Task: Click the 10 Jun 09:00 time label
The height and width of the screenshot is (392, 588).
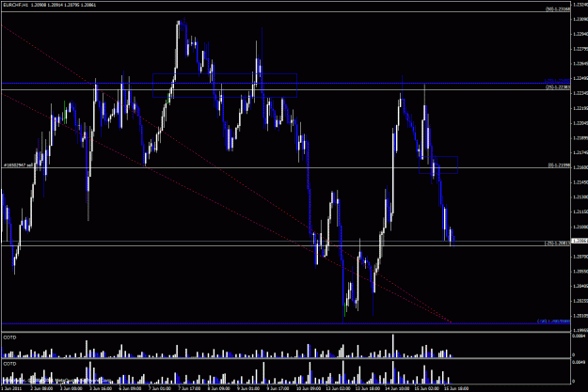Action: click(307, 388)
